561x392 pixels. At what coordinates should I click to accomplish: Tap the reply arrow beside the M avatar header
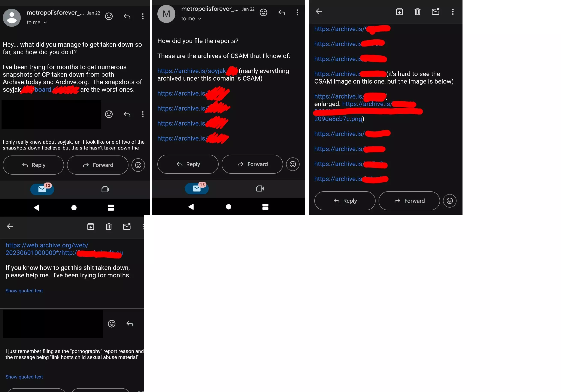coord(282,12)
